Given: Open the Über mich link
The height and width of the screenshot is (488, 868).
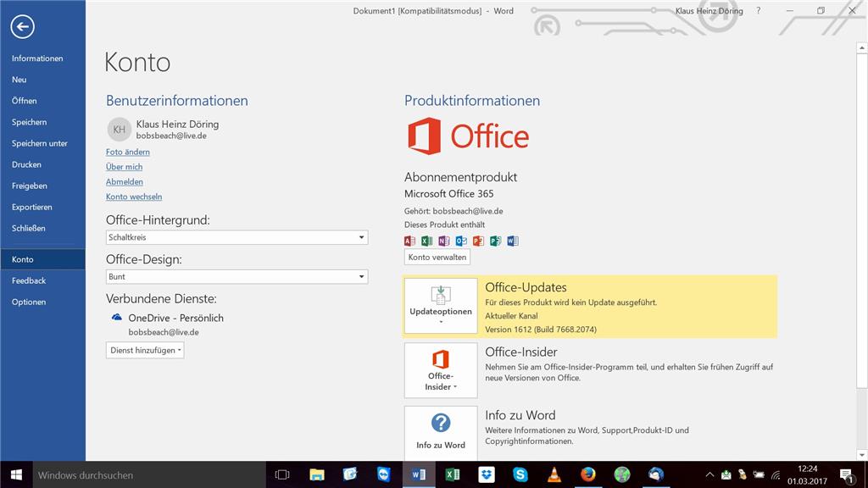Looking at the screenshot, I should coord(124,167).
